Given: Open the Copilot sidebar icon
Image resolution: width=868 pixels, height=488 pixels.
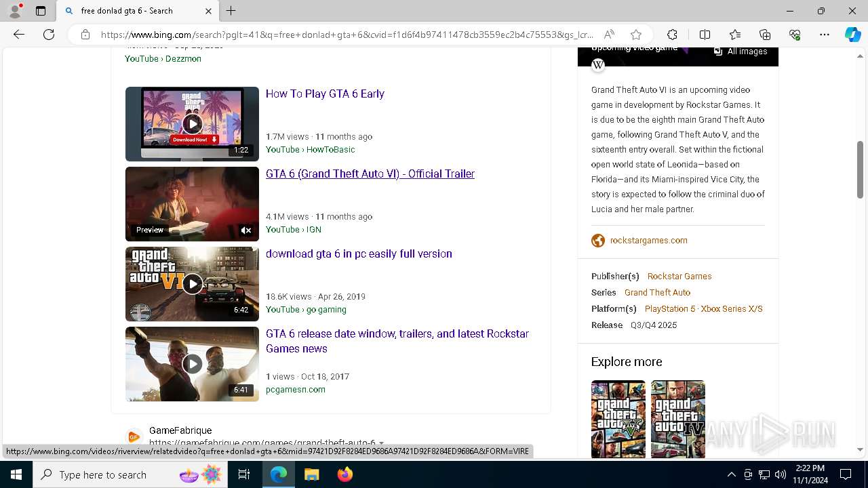Looking at the screenshot, I should coord(852,35).
